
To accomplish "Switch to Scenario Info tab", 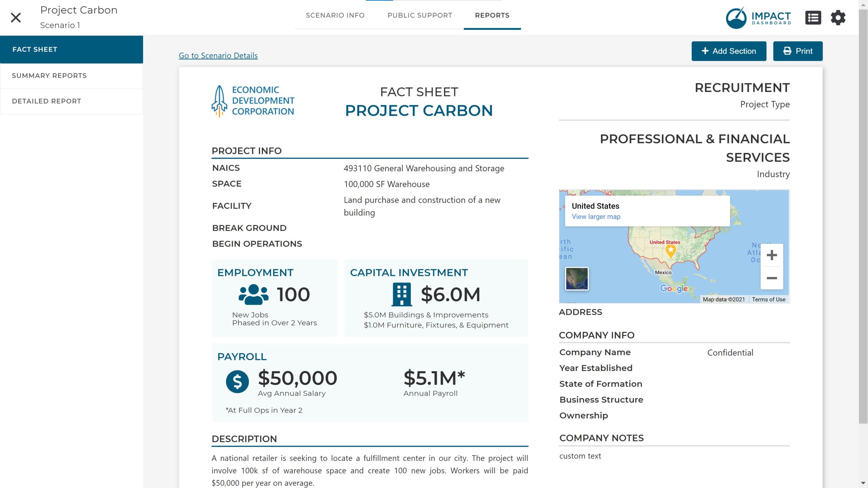I will (335, 15).
